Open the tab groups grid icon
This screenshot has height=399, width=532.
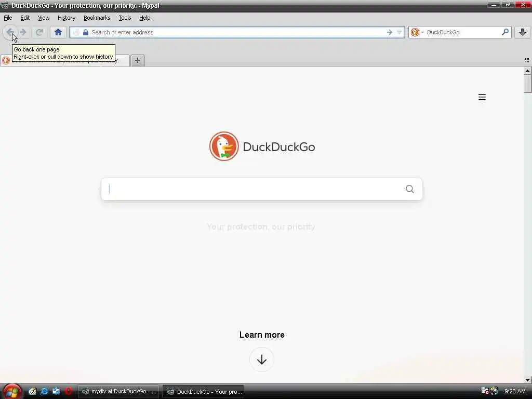click(527, 60)
